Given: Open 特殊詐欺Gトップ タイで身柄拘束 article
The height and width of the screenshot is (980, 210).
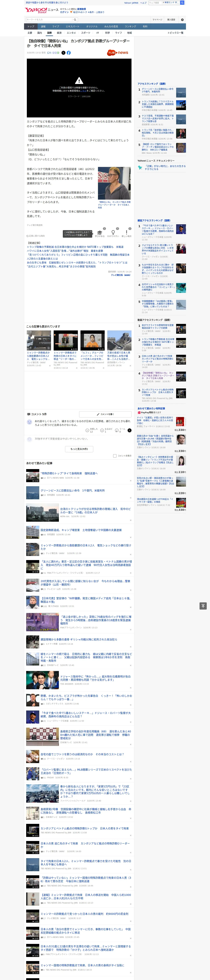Looking at the screenshot, I should pos(69,474).
